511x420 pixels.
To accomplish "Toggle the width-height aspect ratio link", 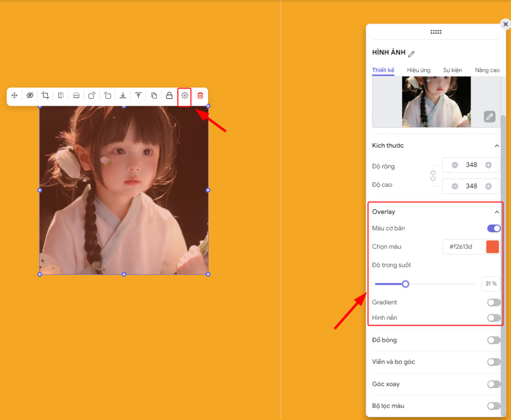I will click(x=433, y=176).
